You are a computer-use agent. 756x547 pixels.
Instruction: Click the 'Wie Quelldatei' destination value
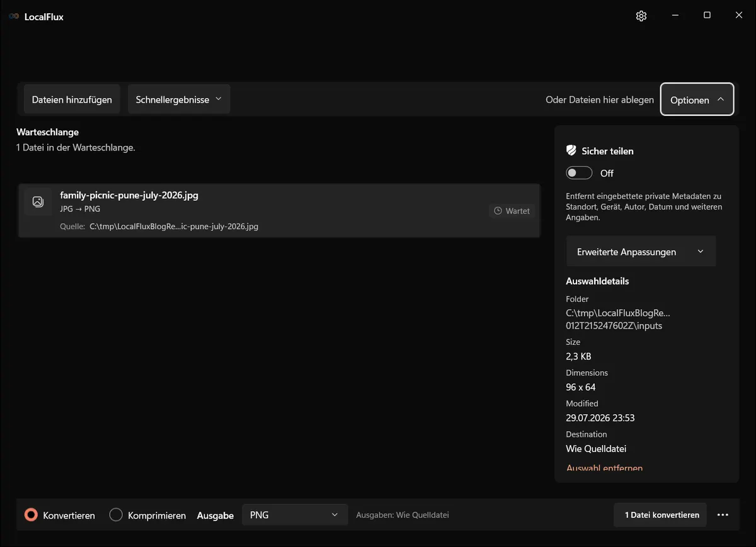[x=596, y=449]
